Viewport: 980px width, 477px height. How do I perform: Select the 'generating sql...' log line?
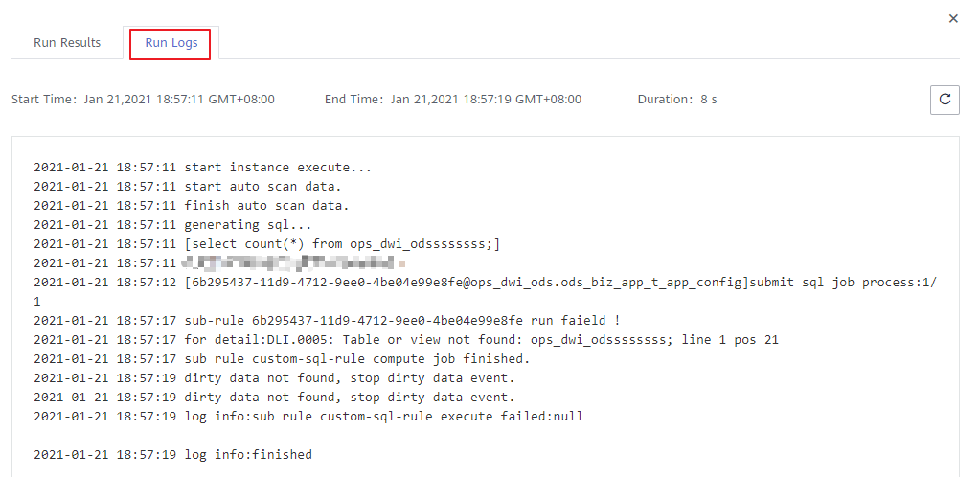(x=172, y=224)
